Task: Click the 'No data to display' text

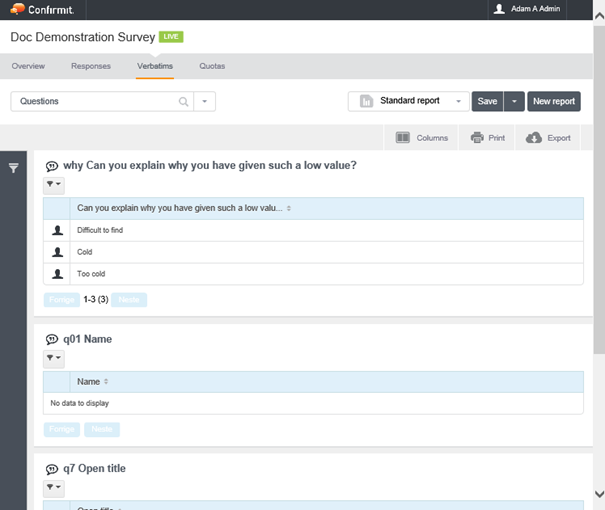Action: pos(79,403)
